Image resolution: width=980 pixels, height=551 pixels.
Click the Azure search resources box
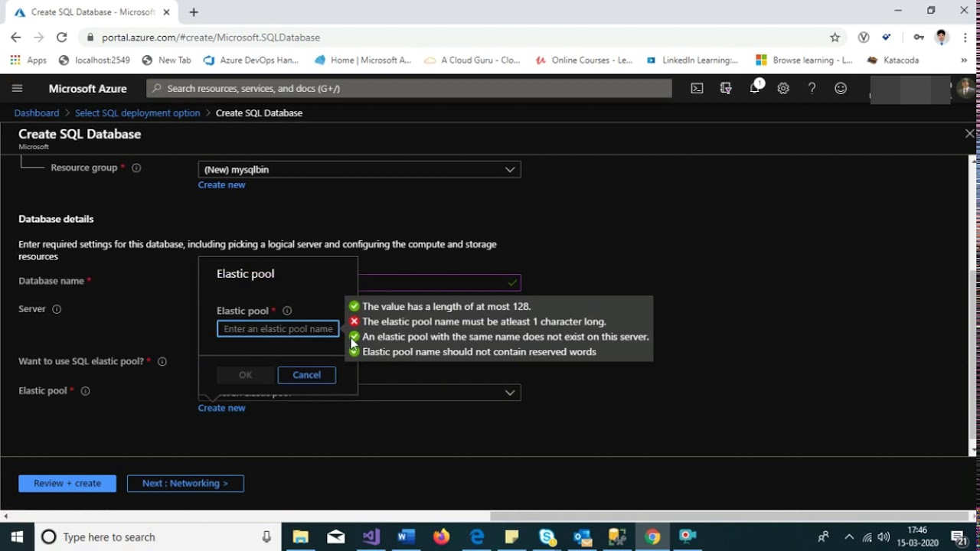(409, 88)
